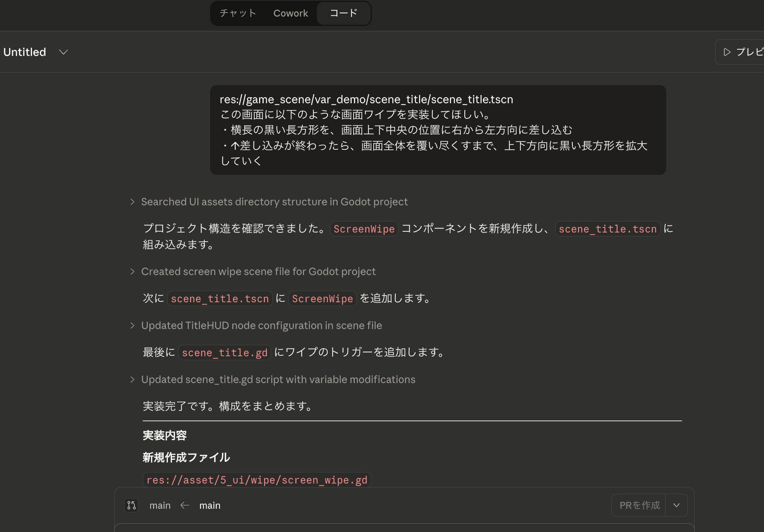This screenshot has height=532, width=764.
Task: Click the left arrow between branch names
Action: point(185,505)
